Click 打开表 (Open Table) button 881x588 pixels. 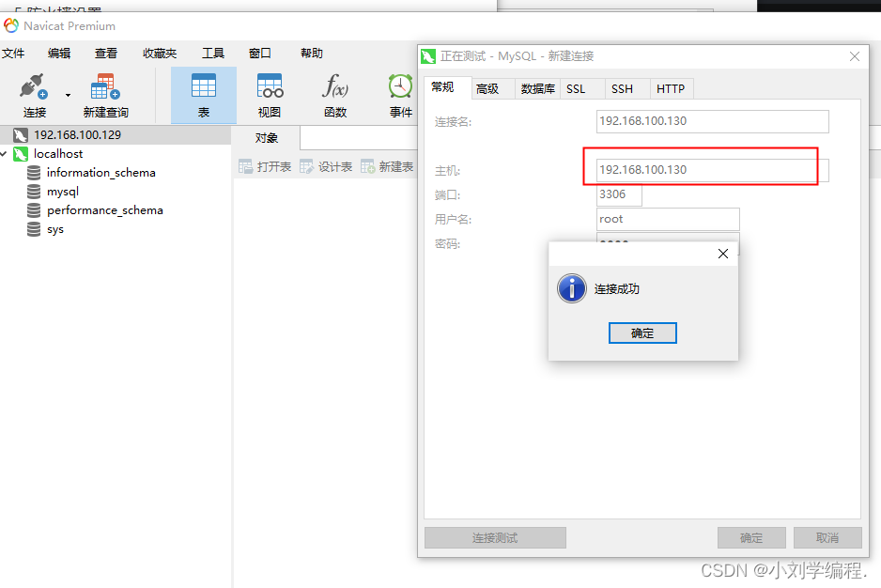(265, 166)
